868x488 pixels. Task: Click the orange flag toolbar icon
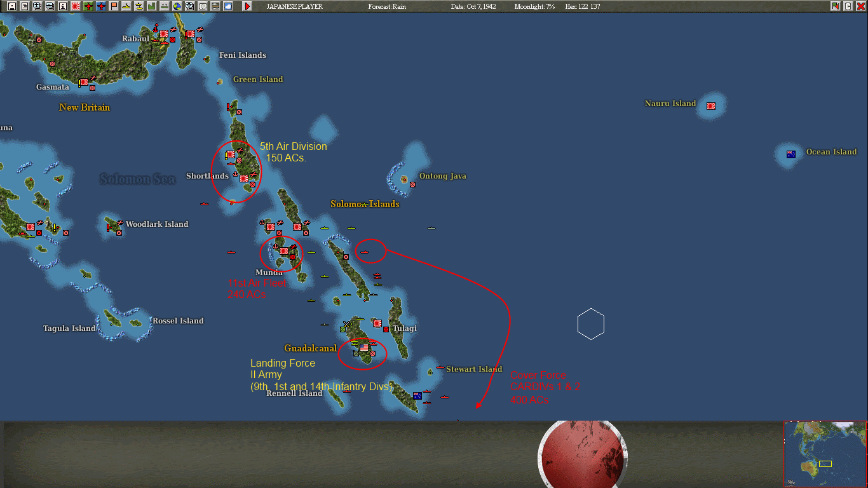coord(114,6)
